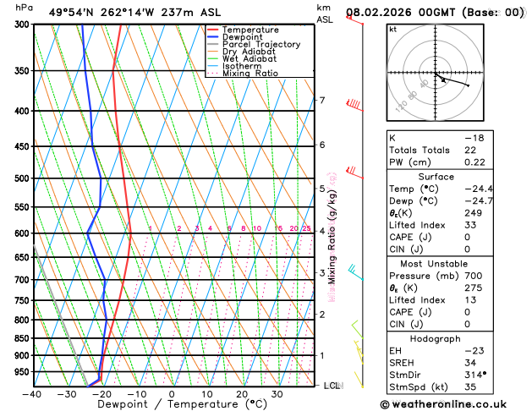Click the 950 hPa pressure label
The image size is (532, 411).
tap(24, 372)
